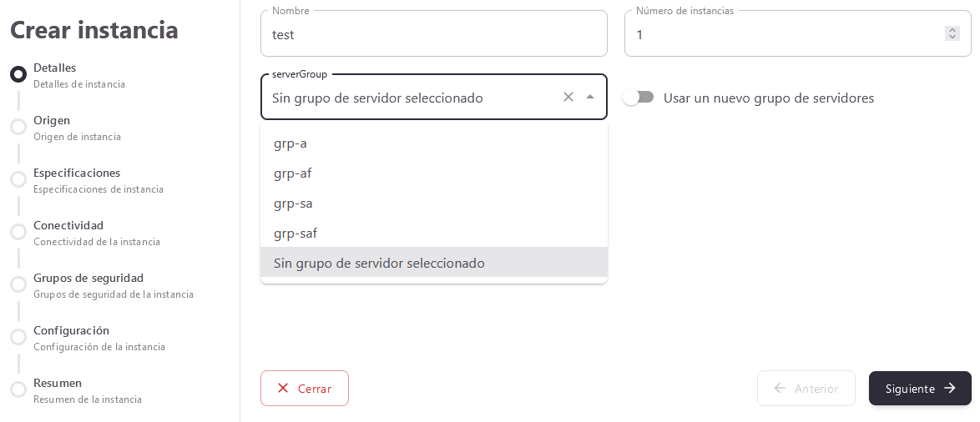Click the Siguiente button

(919, 389)
